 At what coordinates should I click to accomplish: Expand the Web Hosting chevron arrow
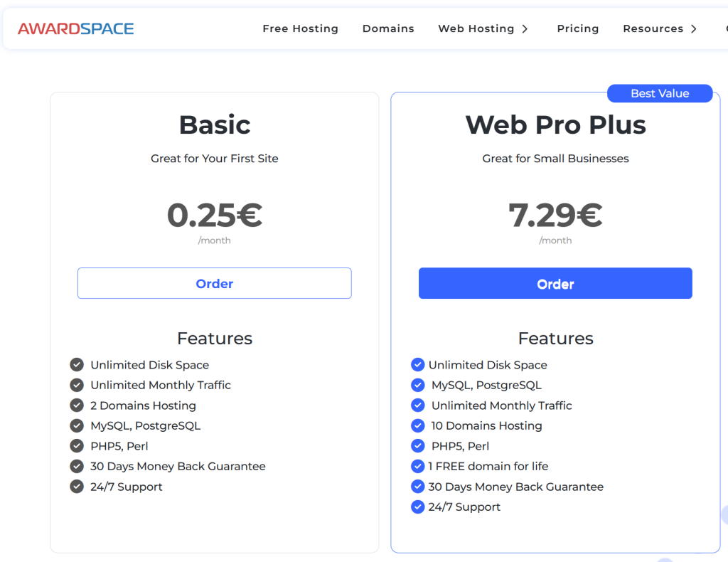tap(525, 28)
